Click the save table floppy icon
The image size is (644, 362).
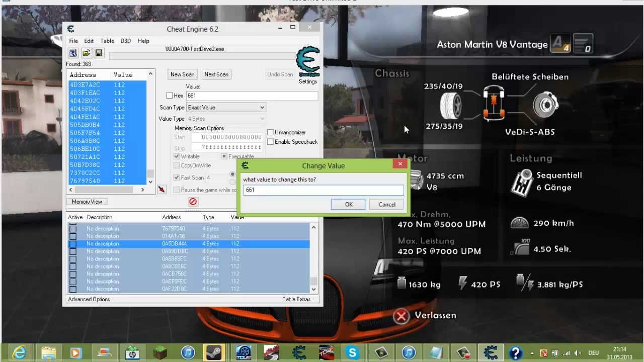point(99,53)
